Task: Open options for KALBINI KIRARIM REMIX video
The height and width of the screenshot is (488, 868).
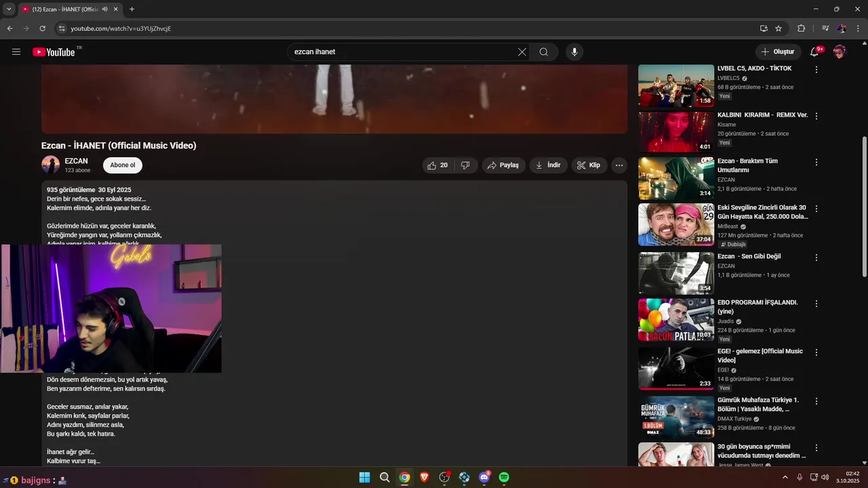Action: [816, 116]
